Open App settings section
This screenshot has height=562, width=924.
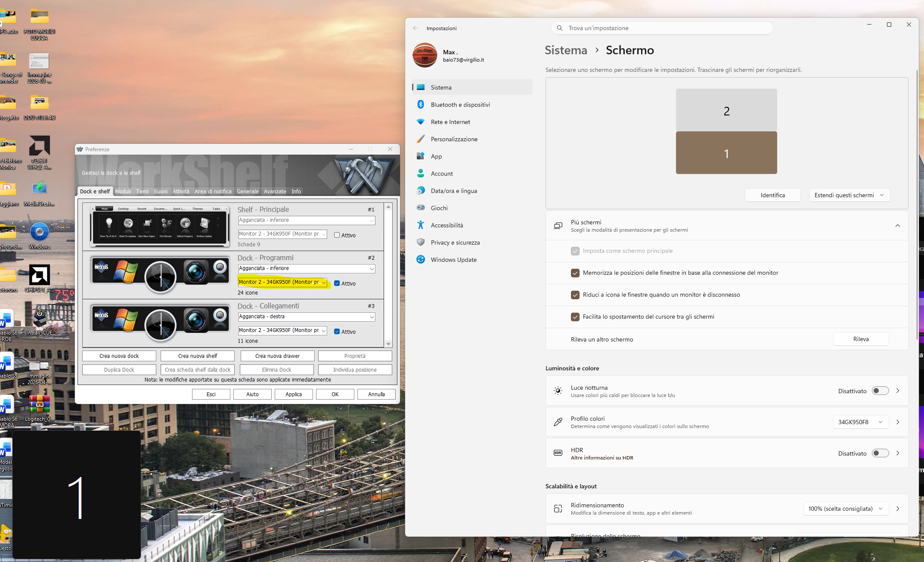click(x=472, y=156)
